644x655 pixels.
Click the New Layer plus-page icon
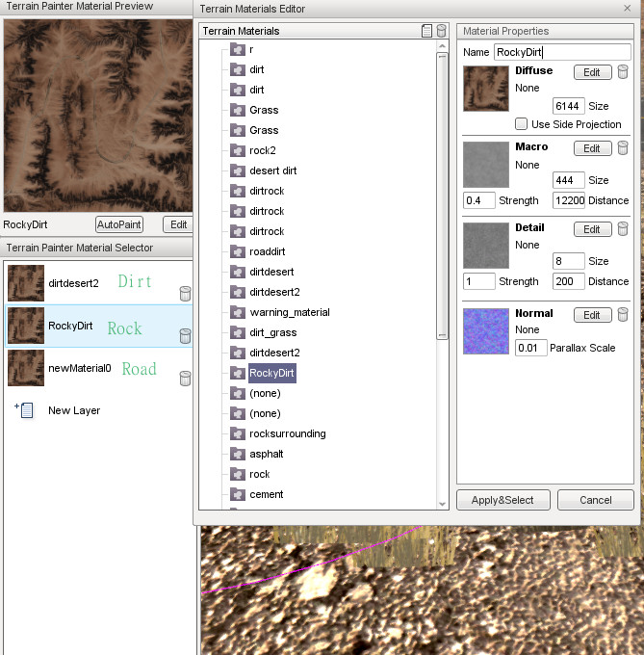click(x=24, y=410)
